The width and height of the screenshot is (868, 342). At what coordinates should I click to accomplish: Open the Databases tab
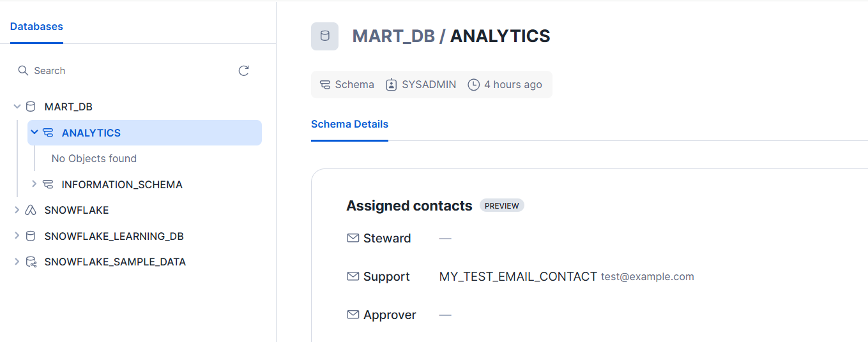pos(36,27)
